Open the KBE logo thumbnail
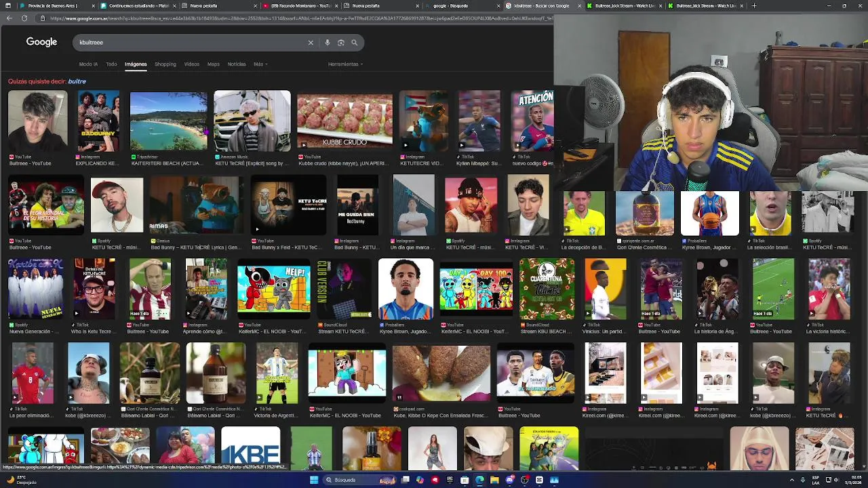 (250, 449)
